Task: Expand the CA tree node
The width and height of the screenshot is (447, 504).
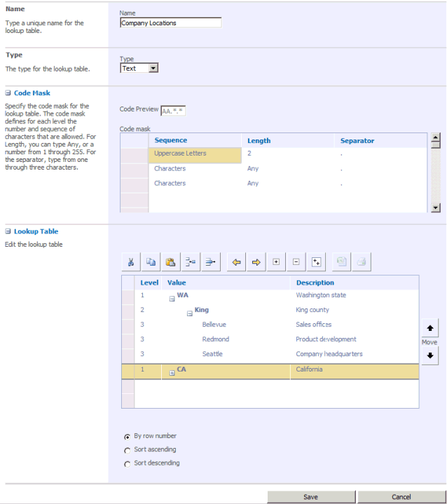Action: pos(172,373)
